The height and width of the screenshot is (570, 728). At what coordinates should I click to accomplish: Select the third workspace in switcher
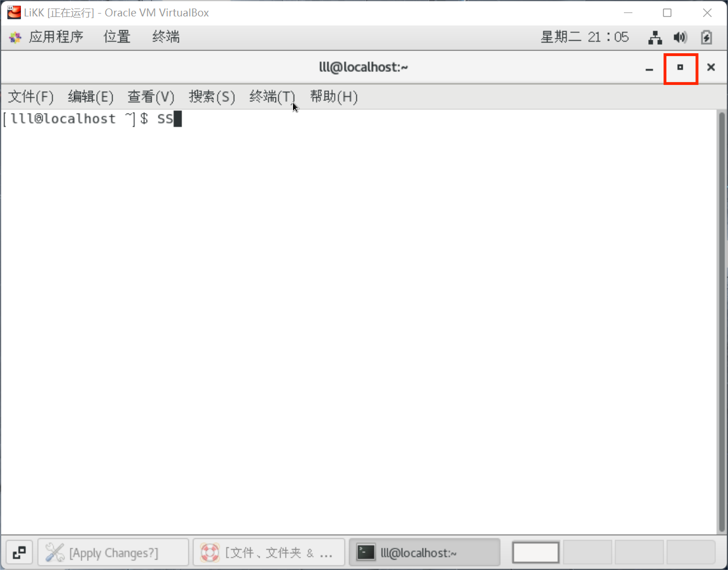coord(639,552)
